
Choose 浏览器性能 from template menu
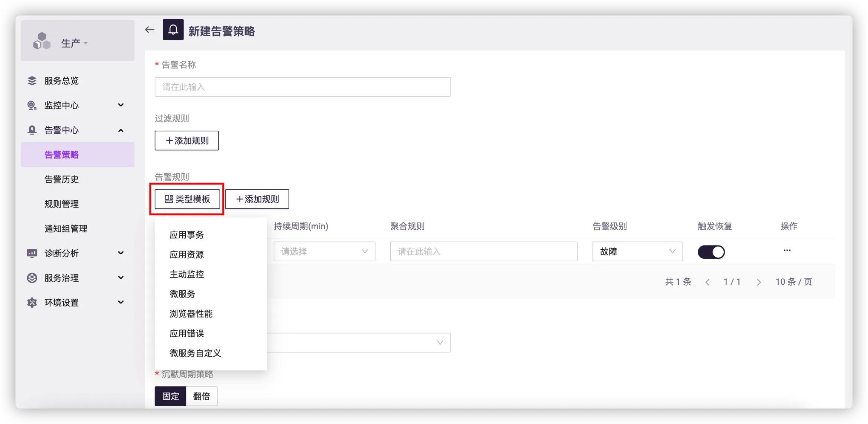[x=191, y=314]
